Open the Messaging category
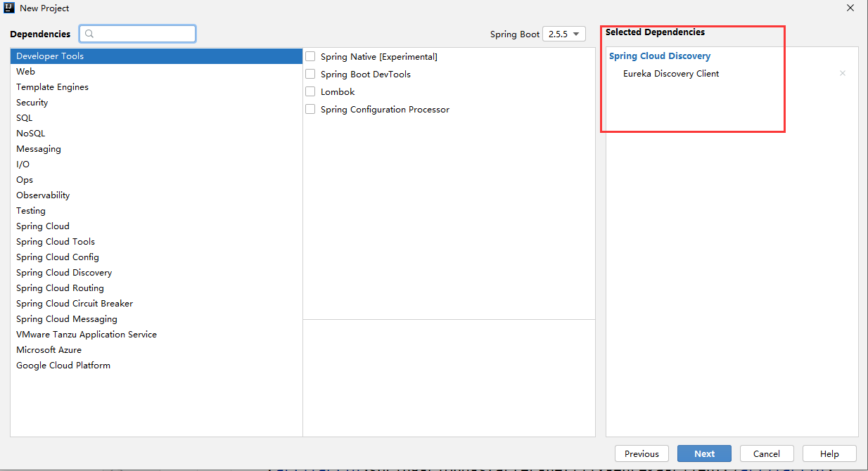The image size is (868, 471). pyautogui.click(x=156, y=149)
